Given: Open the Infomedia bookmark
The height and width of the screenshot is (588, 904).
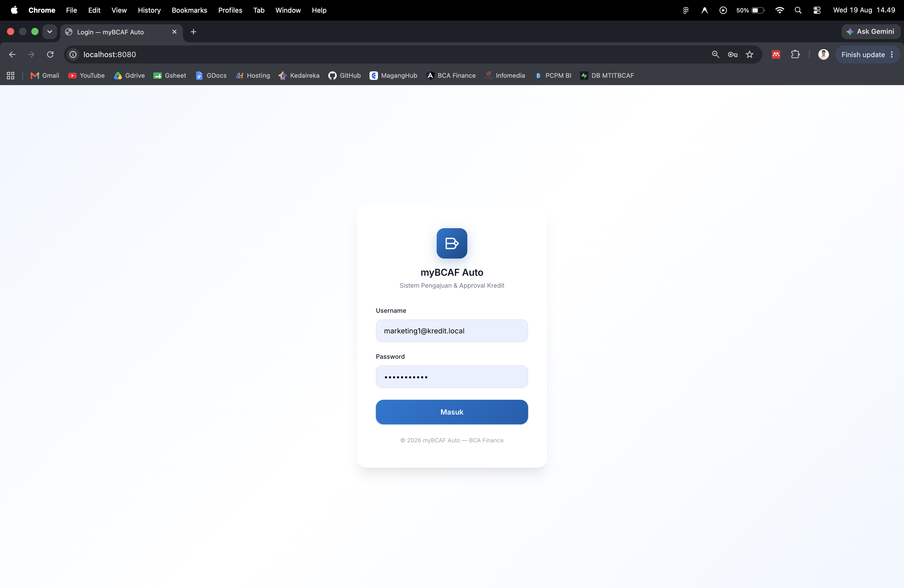Looking at the screenshot, I should tap(505, 76).
